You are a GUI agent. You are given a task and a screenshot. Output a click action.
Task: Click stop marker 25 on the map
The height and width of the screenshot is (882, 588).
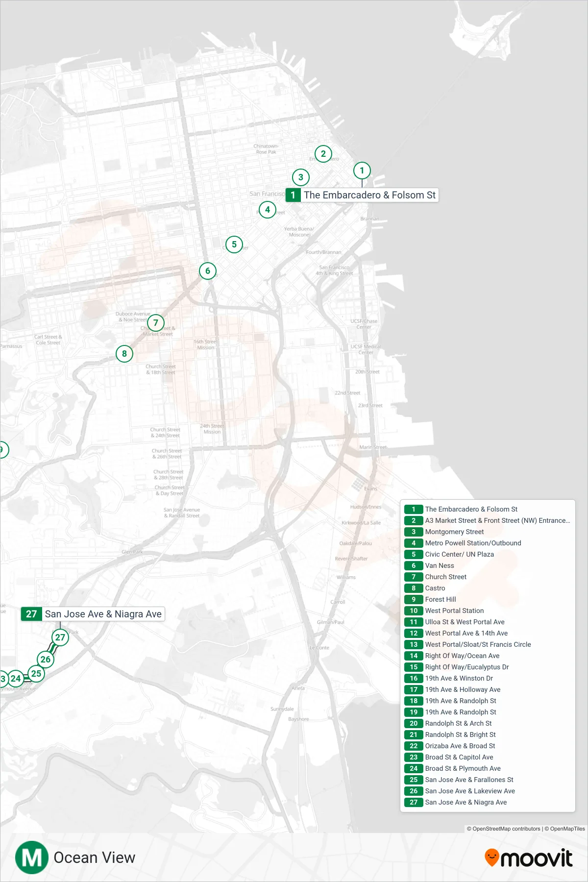point(36,674)
